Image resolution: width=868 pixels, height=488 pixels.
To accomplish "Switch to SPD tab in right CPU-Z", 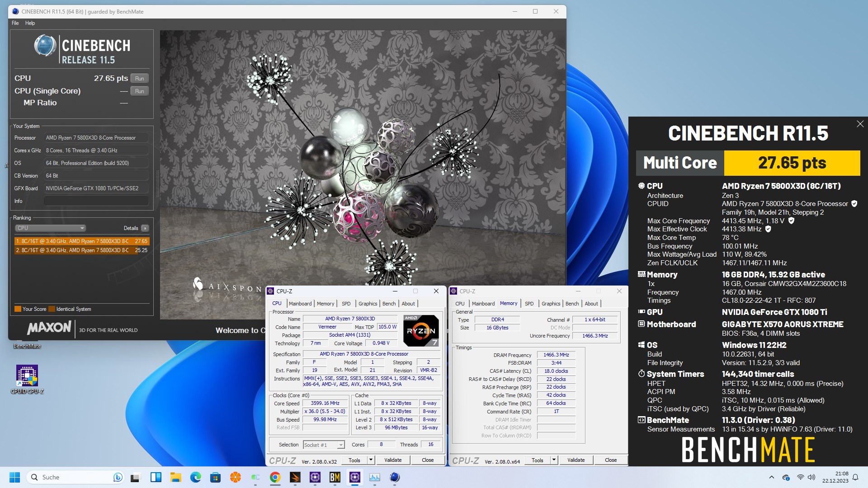I will pos(529,304).
